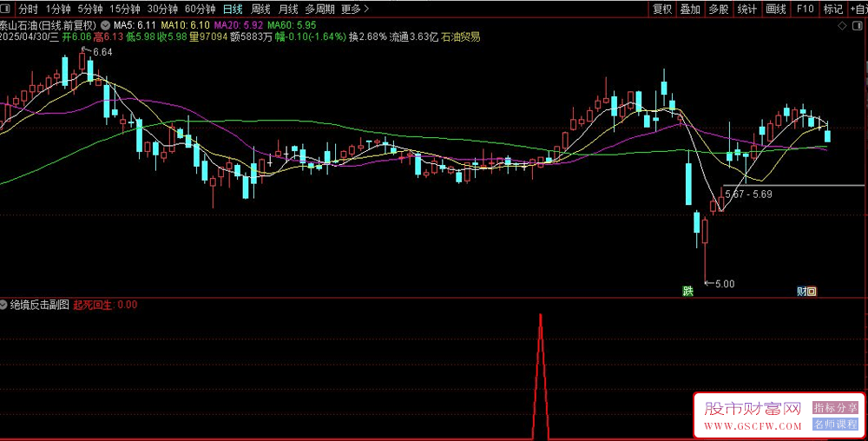Screen dimensions: 868x441
Task: Click the 叠加 overlay button
Action: [690, 9]
